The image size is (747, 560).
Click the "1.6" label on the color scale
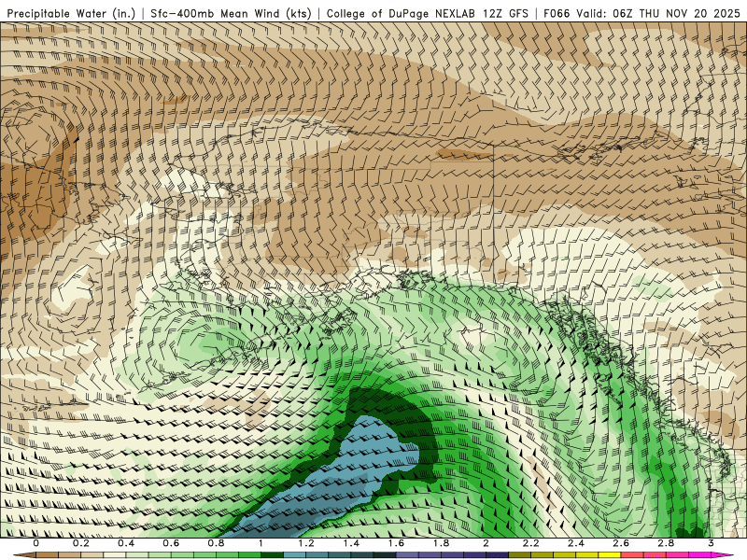coord(396,543)
